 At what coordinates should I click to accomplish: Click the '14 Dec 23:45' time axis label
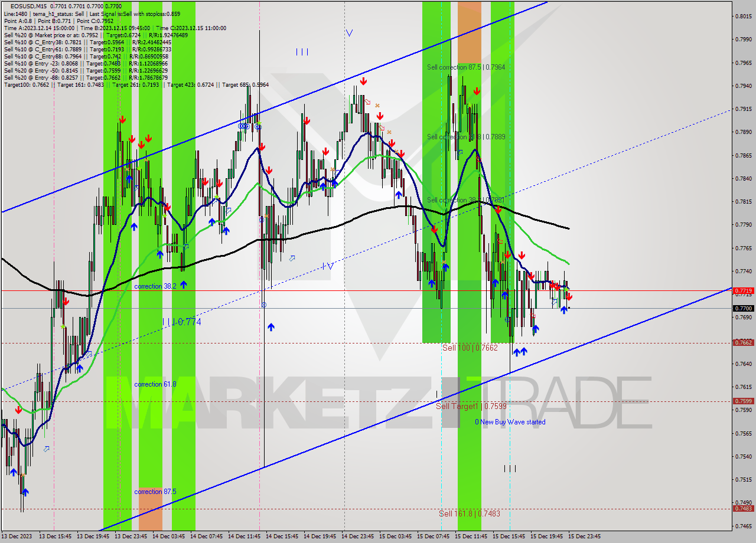click(357, 537)
